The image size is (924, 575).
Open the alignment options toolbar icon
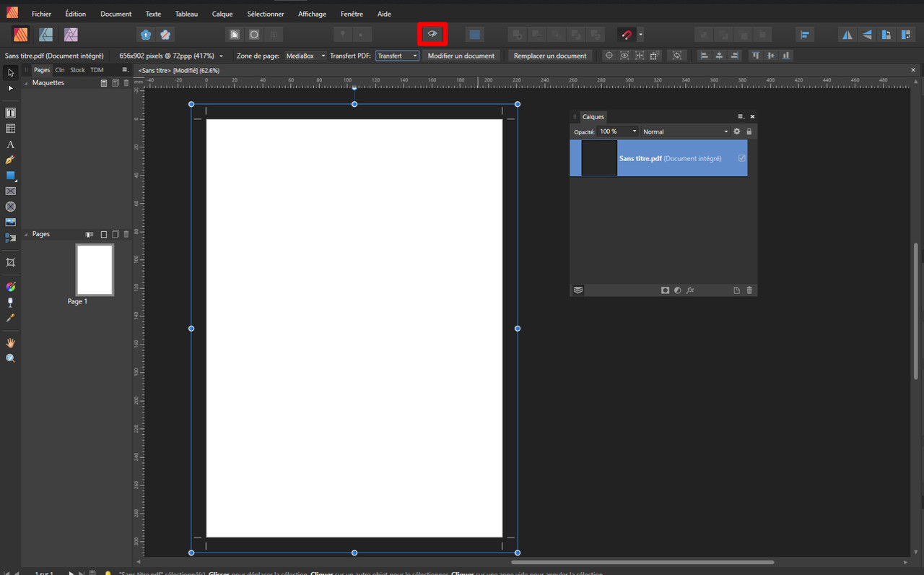(x=805, y=34)
